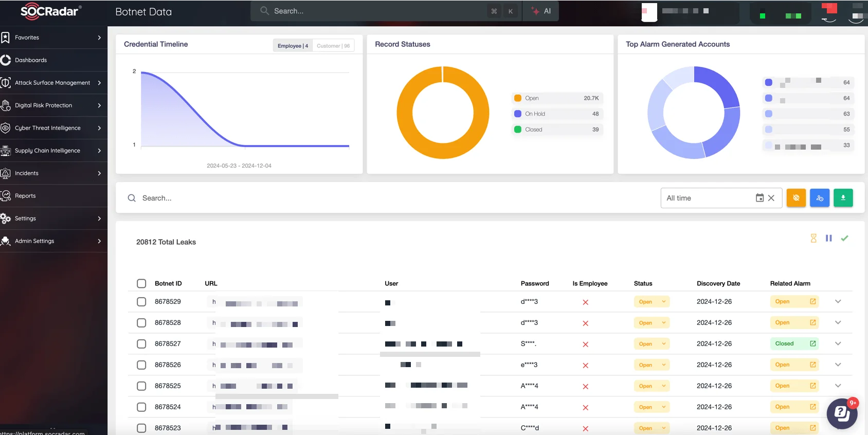
Task: Expand row details for 8678529
Action: [x=838, y=302]
